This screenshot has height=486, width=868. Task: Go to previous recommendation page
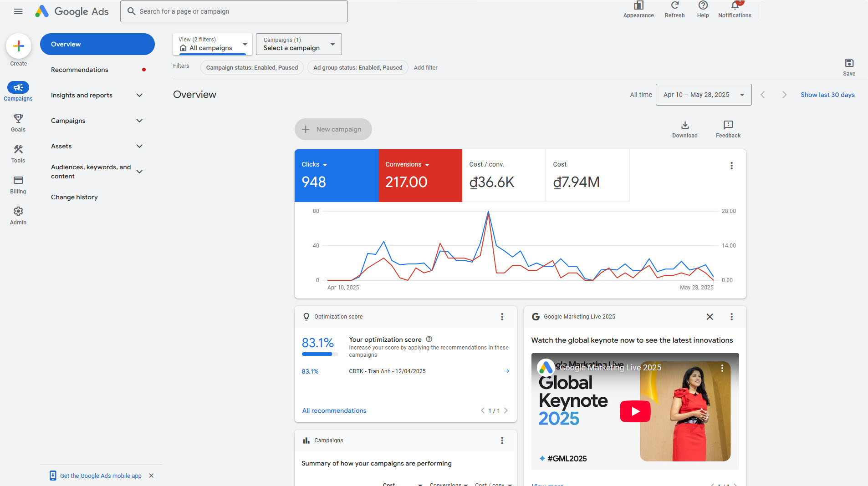pos(483,410)
